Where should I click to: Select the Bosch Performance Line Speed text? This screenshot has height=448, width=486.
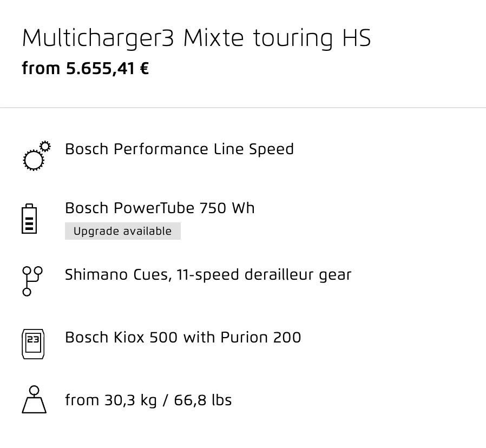[x=179, y=149]
